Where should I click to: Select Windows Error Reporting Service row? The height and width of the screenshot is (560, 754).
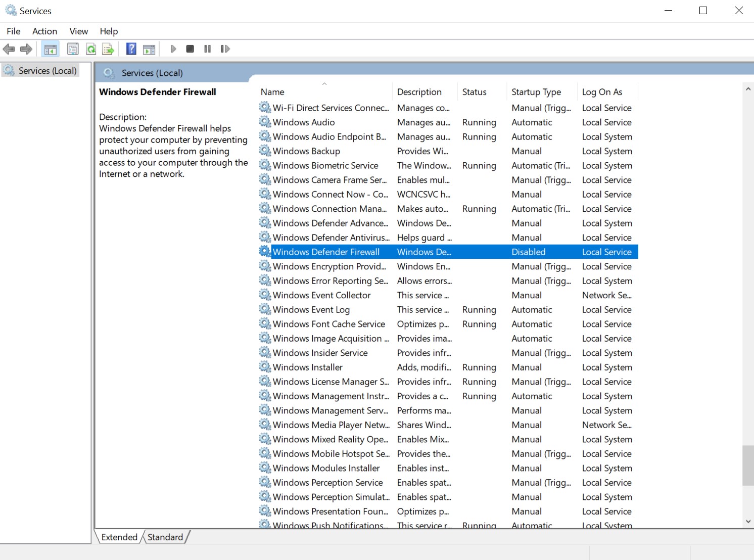[448, 281]
